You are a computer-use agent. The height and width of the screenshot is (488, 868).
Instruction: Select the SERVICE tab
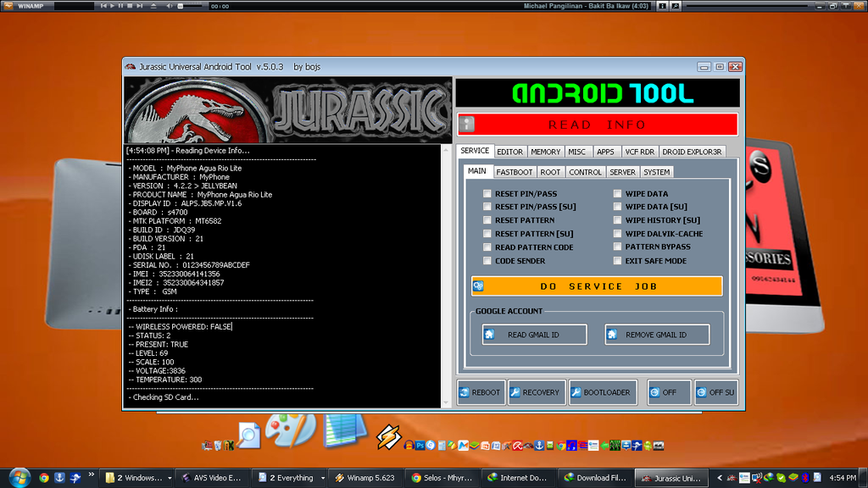[475, 151]
